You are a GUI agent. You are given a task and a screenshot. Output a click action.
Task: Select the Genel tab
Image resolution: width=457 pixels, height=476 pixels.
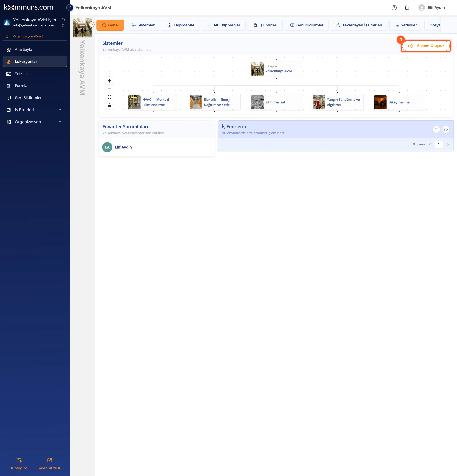point(110,25)
